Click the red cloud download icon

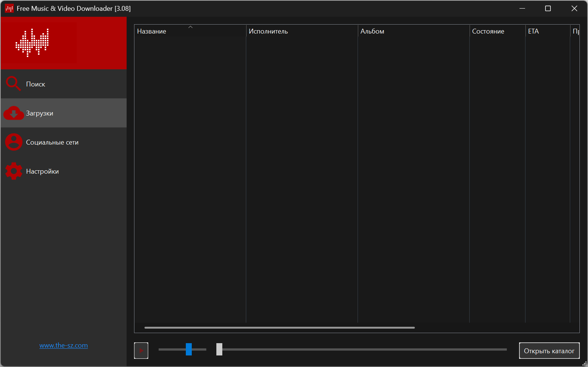[14, 113]
